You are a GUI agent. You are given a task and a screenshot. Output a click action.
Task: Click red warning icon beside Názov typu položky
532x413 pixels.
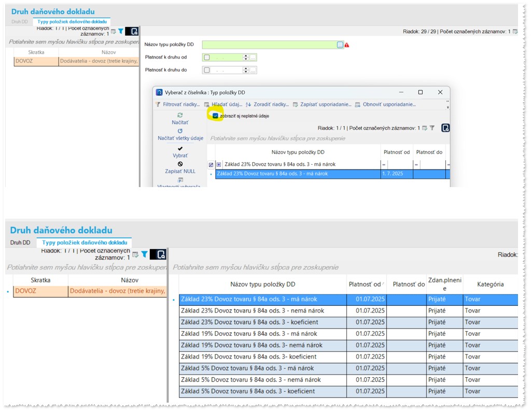point(347,45)
